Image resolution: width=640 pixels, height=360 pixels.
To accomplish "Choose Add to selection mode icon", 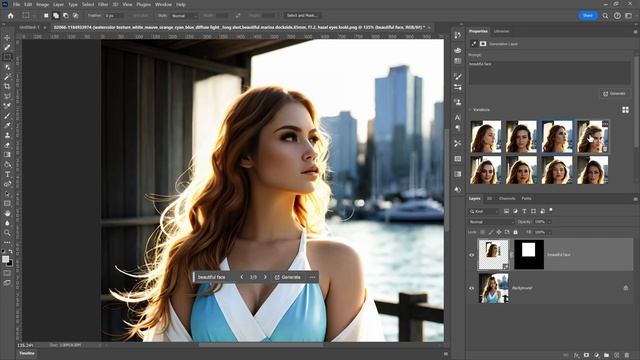I will tap(56, 16).
